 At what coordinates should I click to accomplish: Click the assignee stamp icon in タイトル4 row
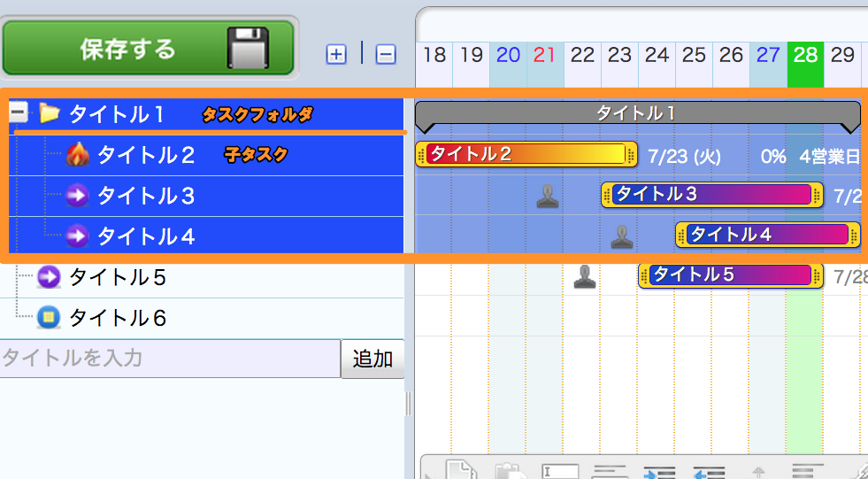click(622, 236)
